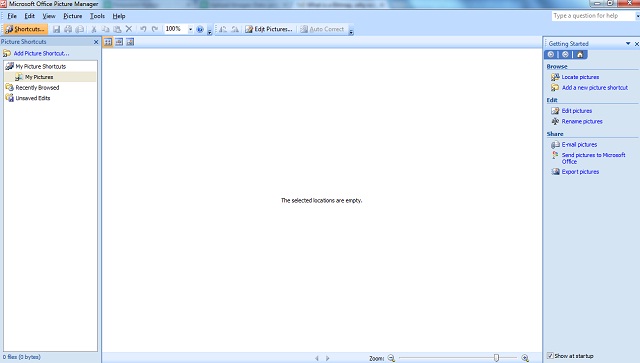Select Recently Browsed item
Image resolution: width=640 pixels, height=363 pixels.
pyautogui.click(x=37, y=87)
